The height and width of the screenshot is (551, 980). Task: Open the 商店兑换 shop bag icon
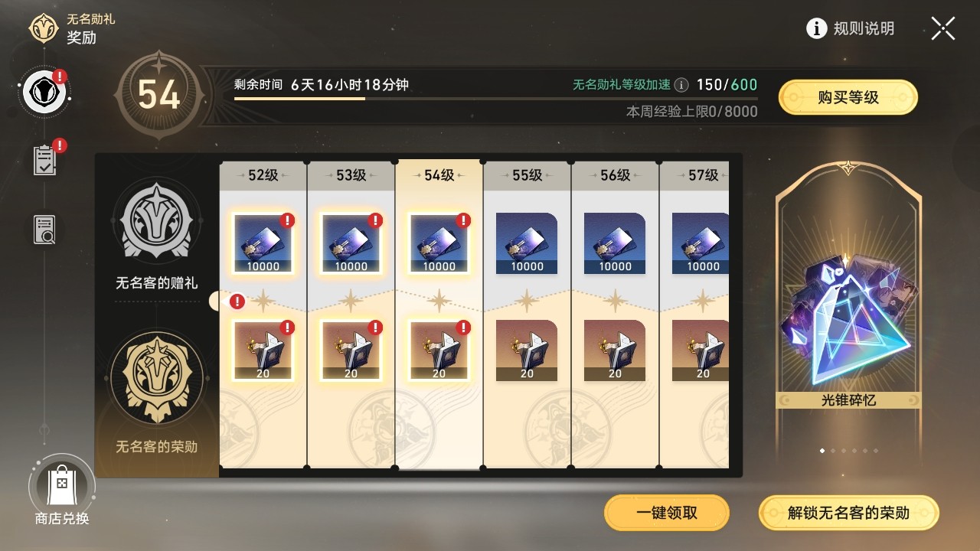62,484
